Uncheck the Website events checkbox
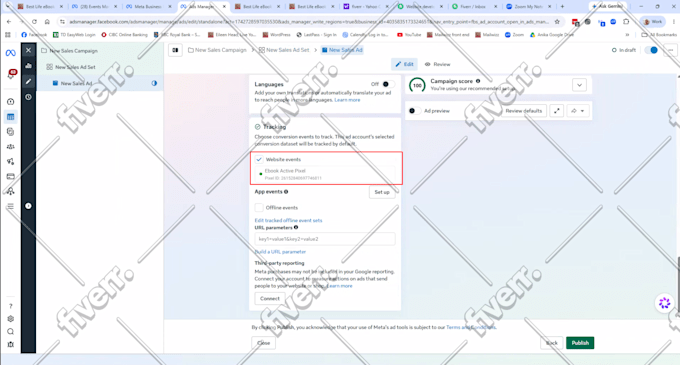Viewport: 680px width, 365px height. pos(259,159)
